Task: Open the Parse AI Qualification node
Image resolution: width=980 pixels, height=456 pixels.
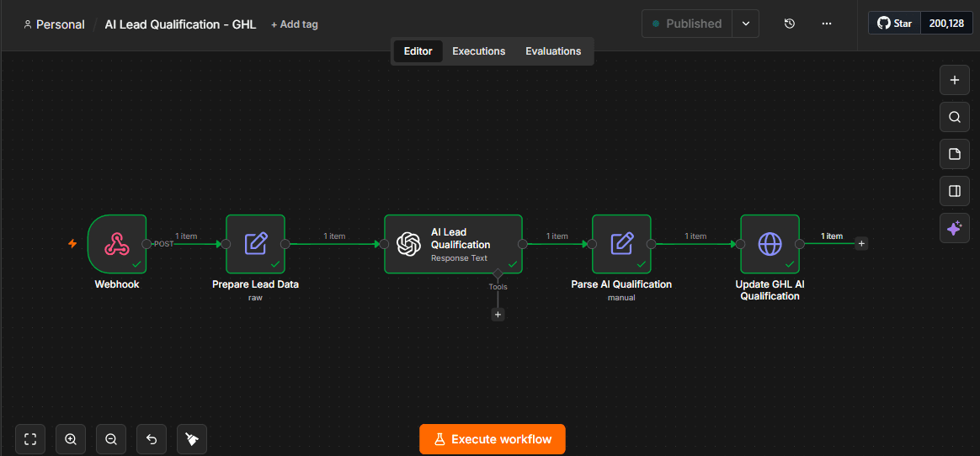Action: [621, 244]
